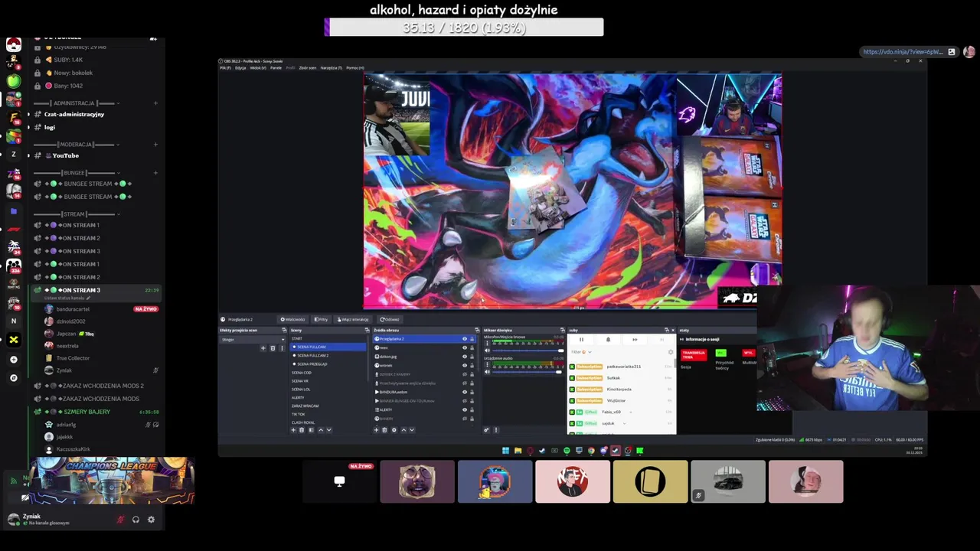Move selected source up in Źródła obrazu
The image size is (980, 551).
pos(403,430)
